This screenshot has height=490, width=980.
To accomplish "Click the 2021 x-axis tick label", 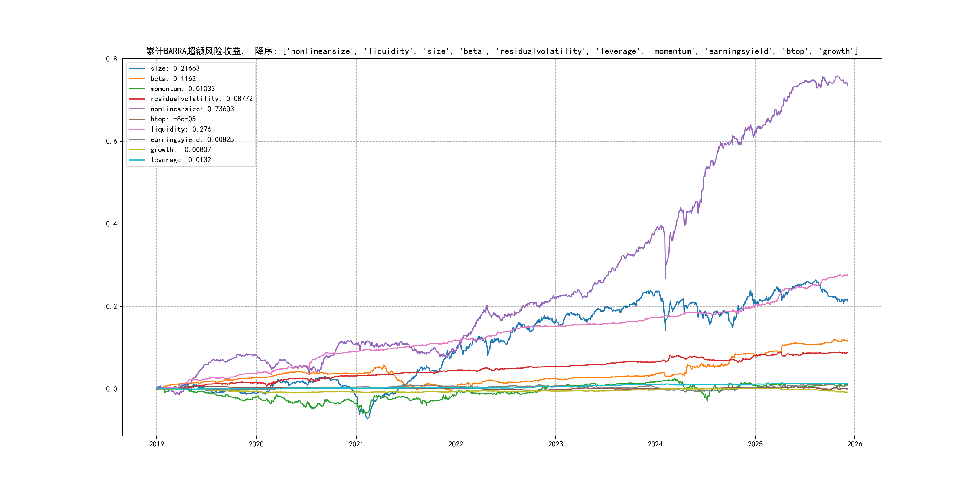I will pos(356,444).
